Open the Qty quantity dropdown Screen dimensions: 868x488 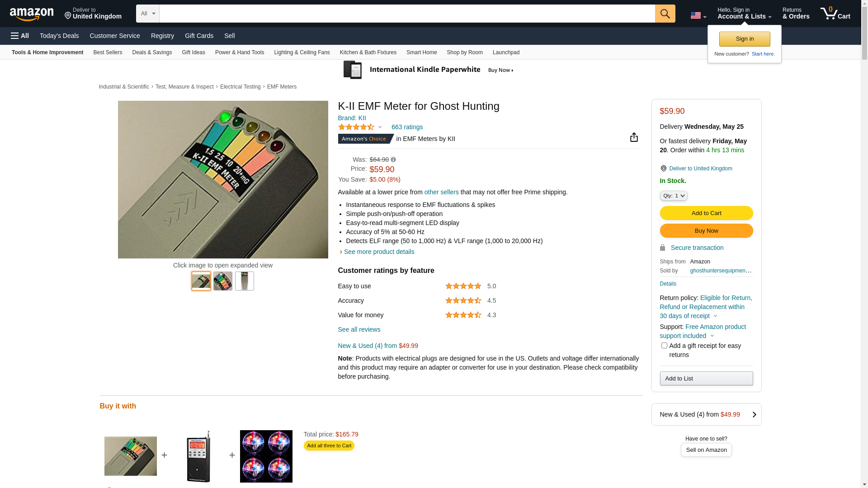click(674, 196)
